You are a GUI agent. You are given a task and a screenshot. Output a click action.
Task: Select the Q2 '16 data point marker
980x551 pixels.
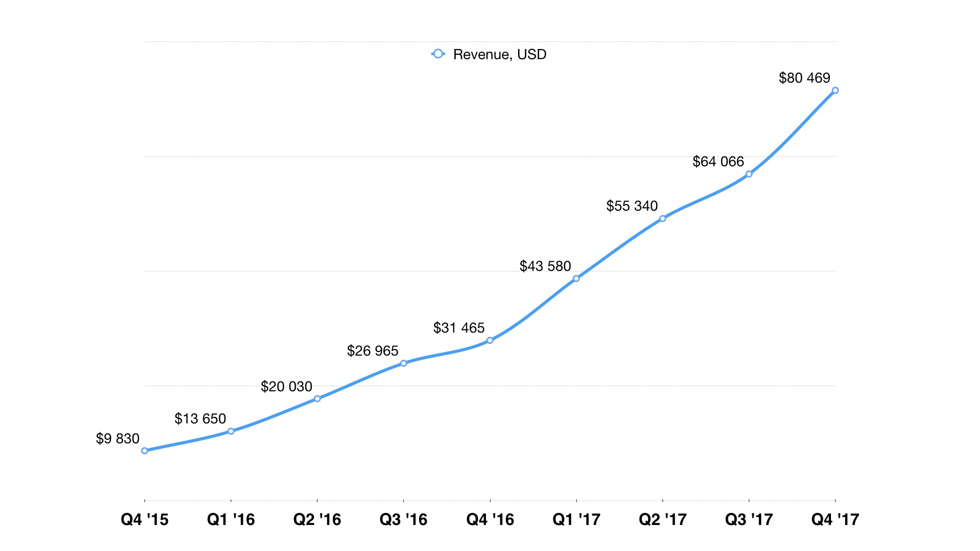tap(317, 398)
